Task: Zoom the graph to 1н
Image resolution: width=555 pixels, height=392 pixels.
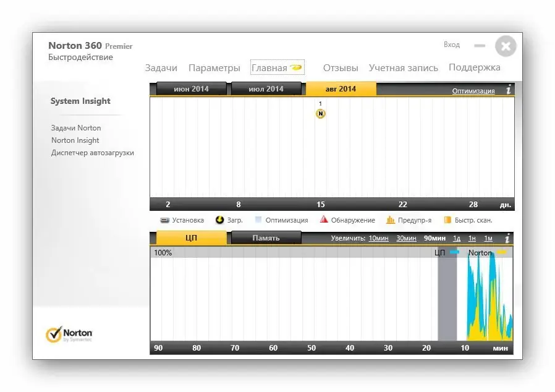Action: tap(472, 238)
